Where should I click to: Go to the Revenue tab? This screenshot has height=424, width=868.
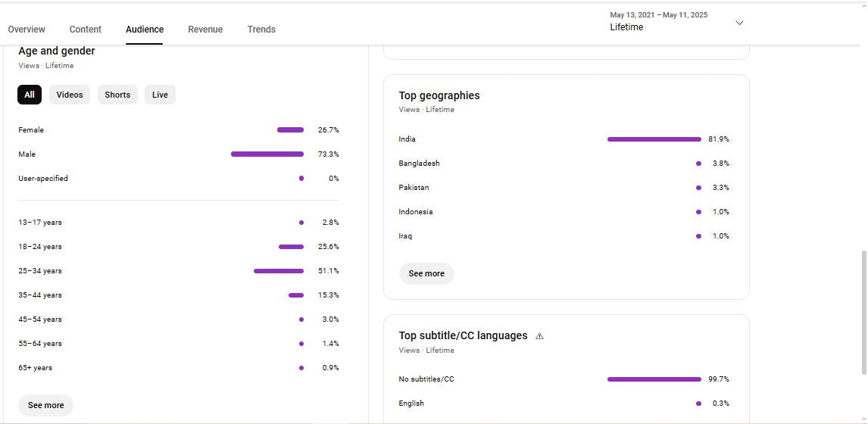(205, 30)
